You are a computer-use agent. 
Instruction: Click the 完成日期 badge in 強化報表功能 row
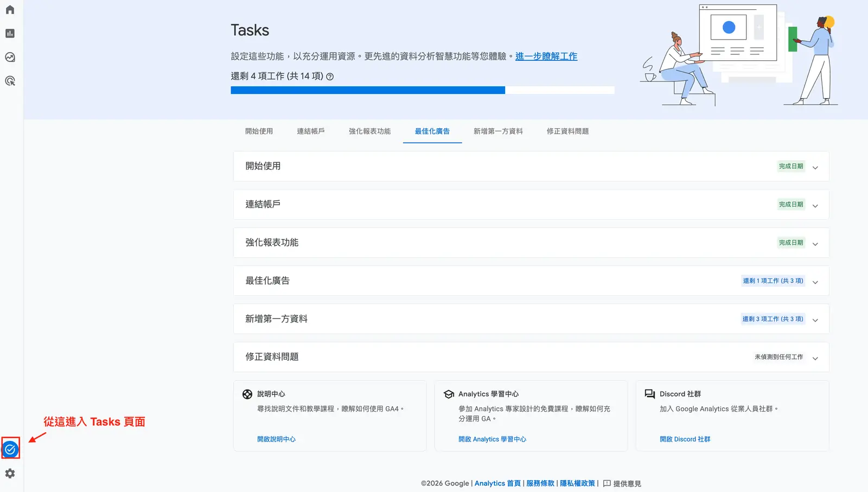[791, 242]
